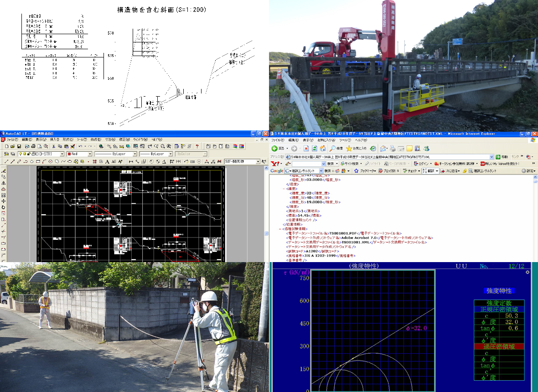Viewport: 538px width, 392px height.
Task: Select the Rectangle draw tool in AutoCAD
Action: [x=38, y=161]
